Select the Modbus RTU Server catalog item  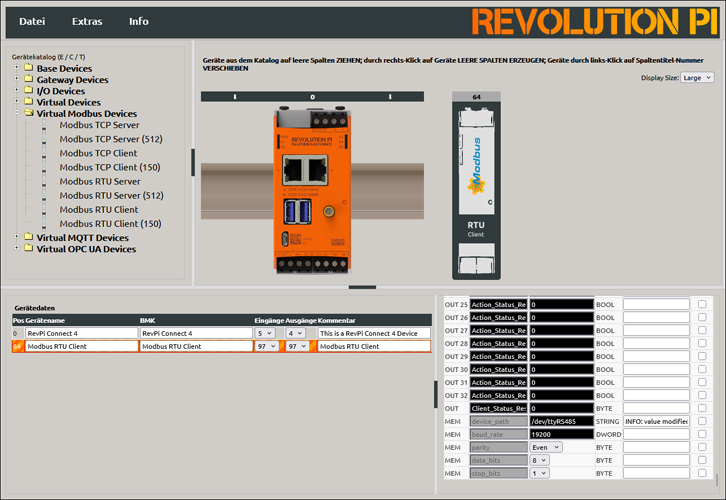tap(100, 181)
